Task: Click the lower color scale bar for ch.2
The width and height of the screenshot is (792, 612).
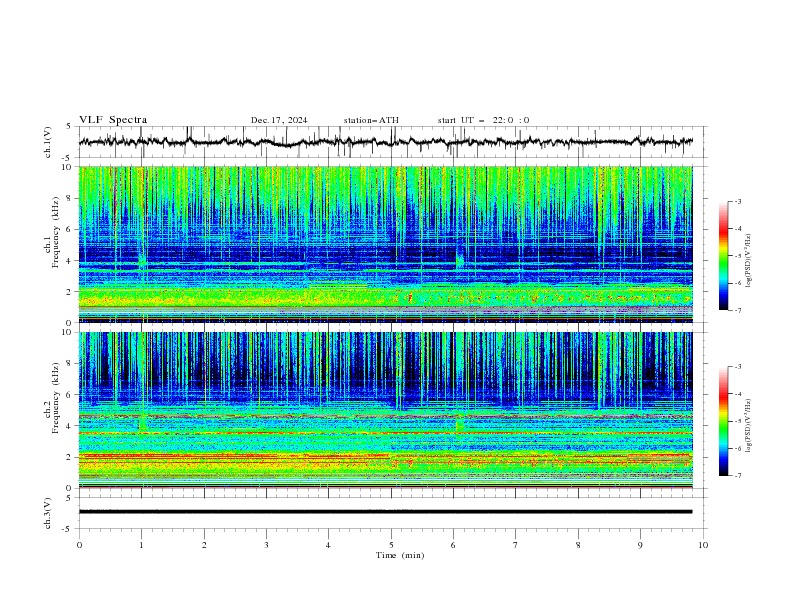Action: click(723, 421)
